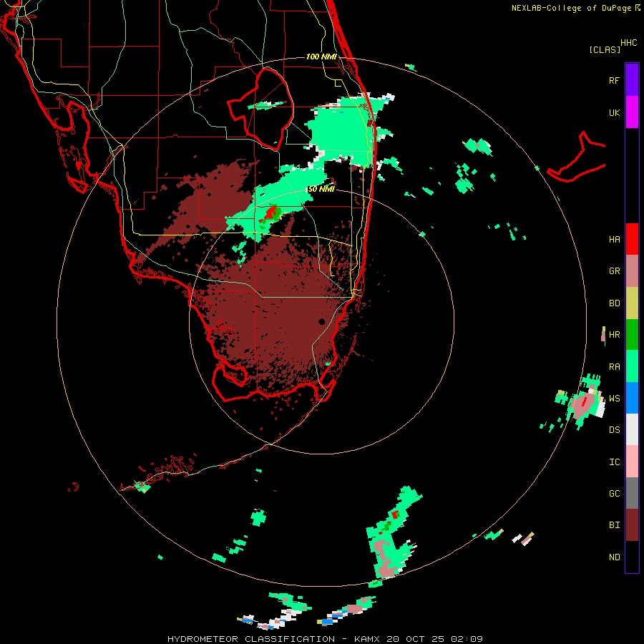Image resolution: width=644 pixels, height=644 pixels.
Task: Click the "HA" legend label
Action: [614, 240]
